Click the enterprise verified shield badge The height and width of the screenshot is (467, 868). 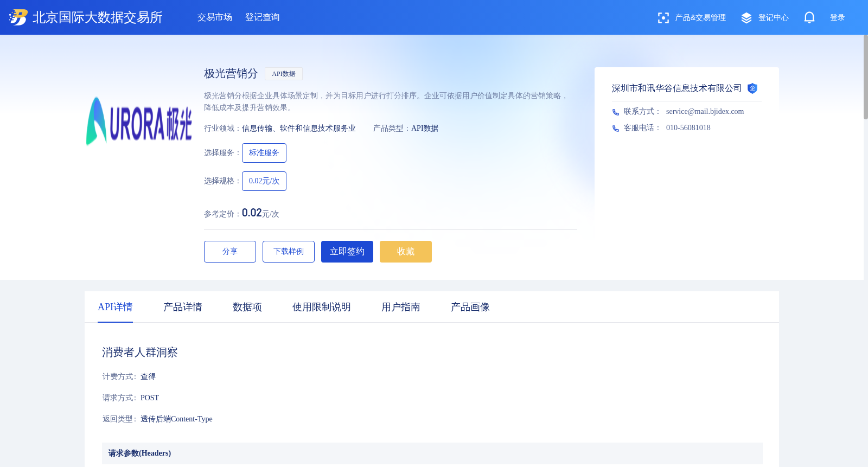[x=752, y=88]
